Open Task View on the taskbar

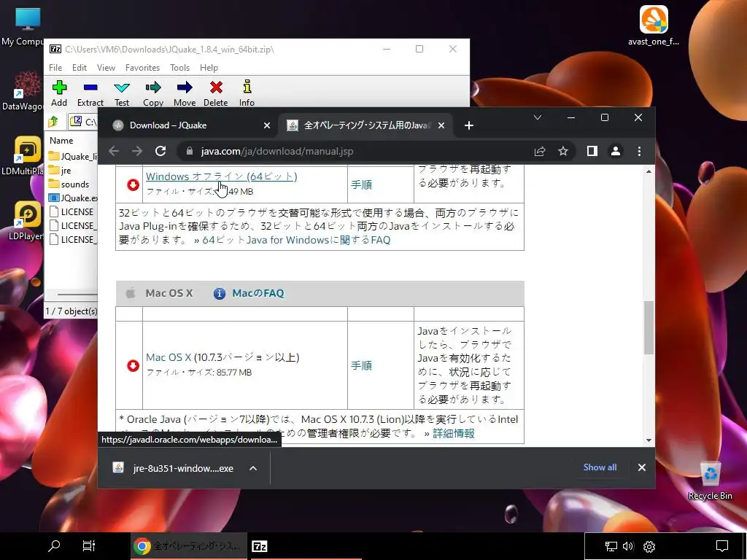[88, 545]
